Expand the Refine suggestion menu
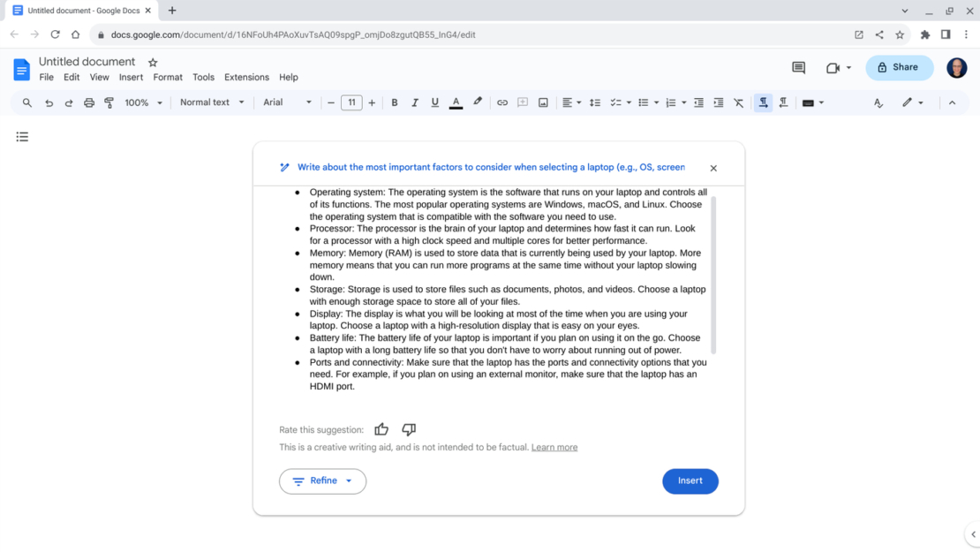The width and height of the screenshot is (980, 552). [322, 481]
